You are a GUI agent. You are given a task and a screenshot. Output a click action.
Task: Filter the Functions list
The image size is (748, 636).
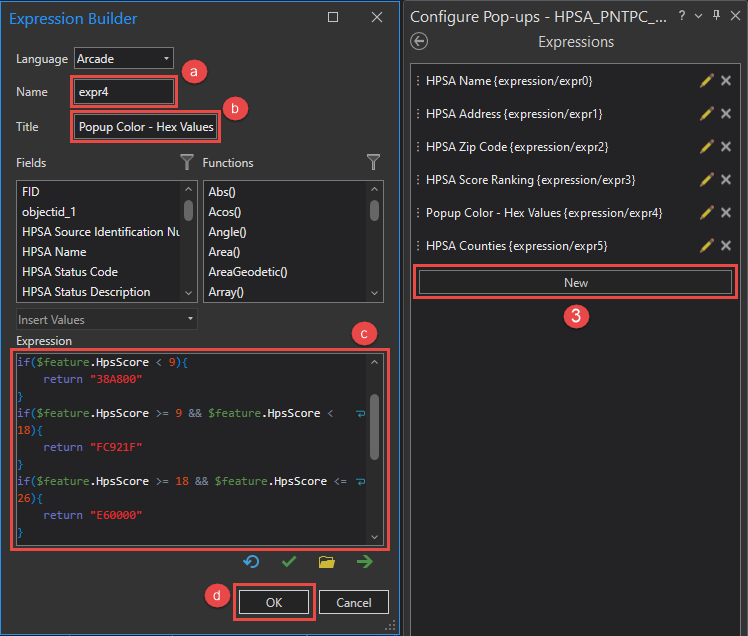pyautogui.click(x=374, y=162)
